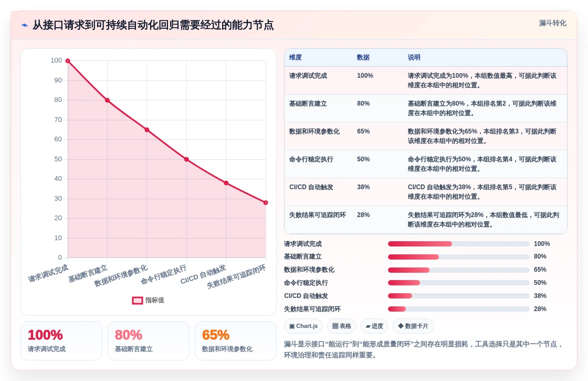This screenshot has width=588, height=381.
Task: Click the CI/CD 自动触发 x-axis label
Action: point(203,274)
